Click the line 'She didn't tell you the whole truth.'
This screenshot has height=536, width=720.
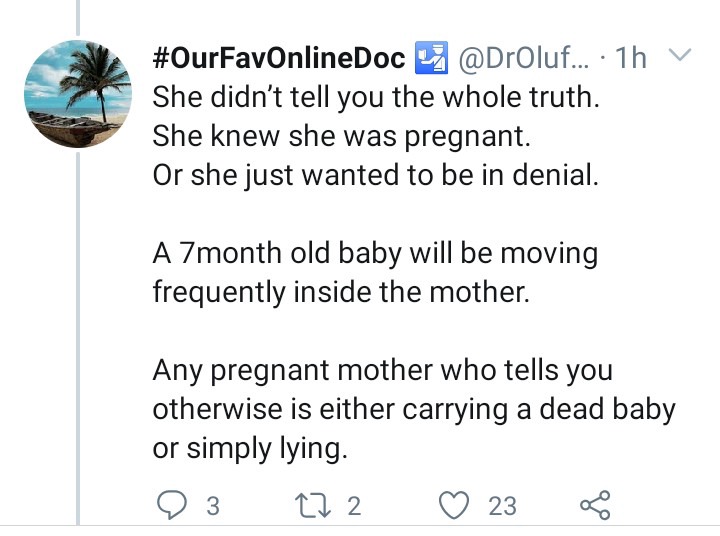376,97
